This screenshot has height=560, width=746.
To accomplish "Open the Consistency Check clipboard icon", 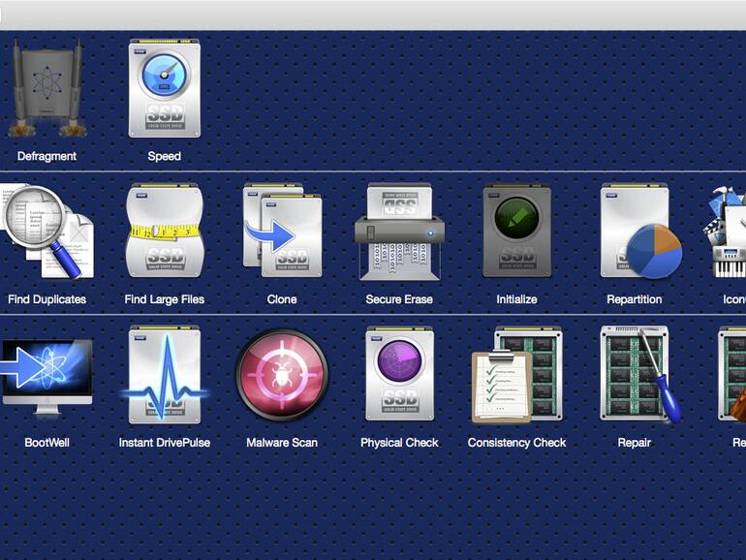I will (516, 376).
